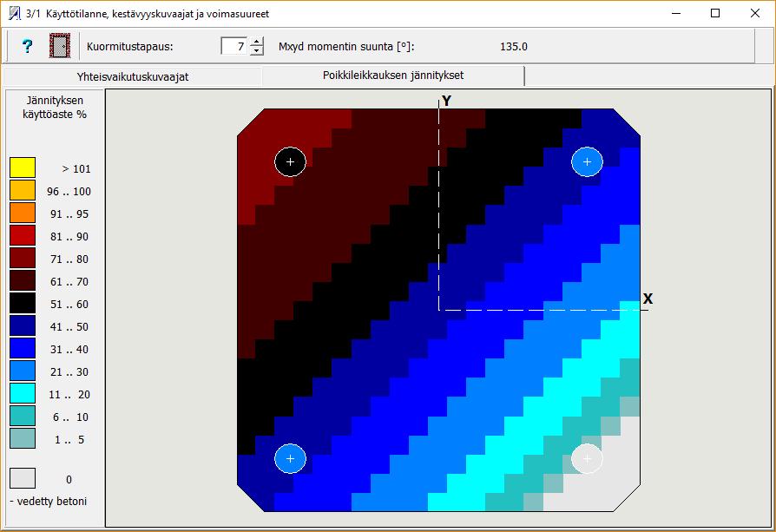776x532 pixels.
Task: Minimize the window
Action: point(676,13)
